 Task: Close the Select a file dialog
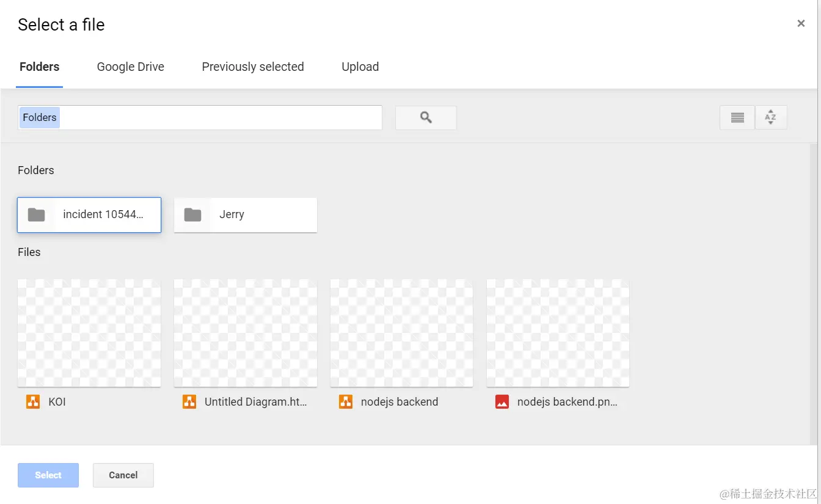click(801, 24)
